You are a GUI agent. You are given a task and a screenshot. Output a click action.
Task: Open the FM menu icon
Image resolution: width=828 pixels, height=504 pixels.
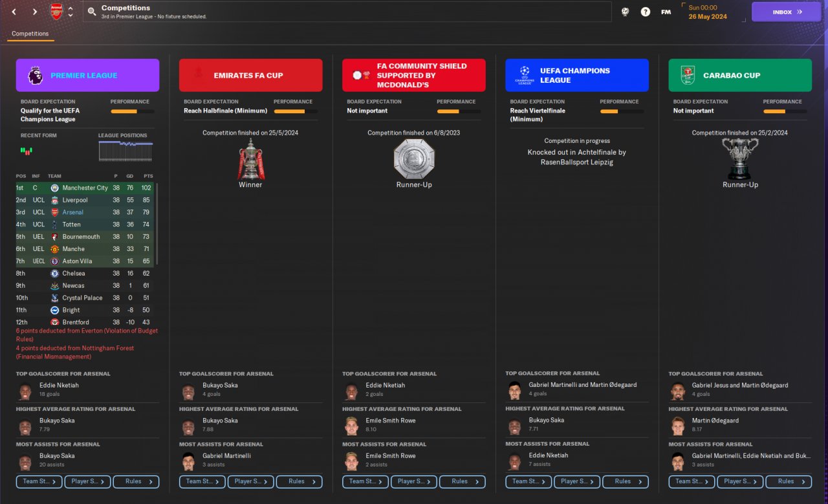[x=666, y=12]
